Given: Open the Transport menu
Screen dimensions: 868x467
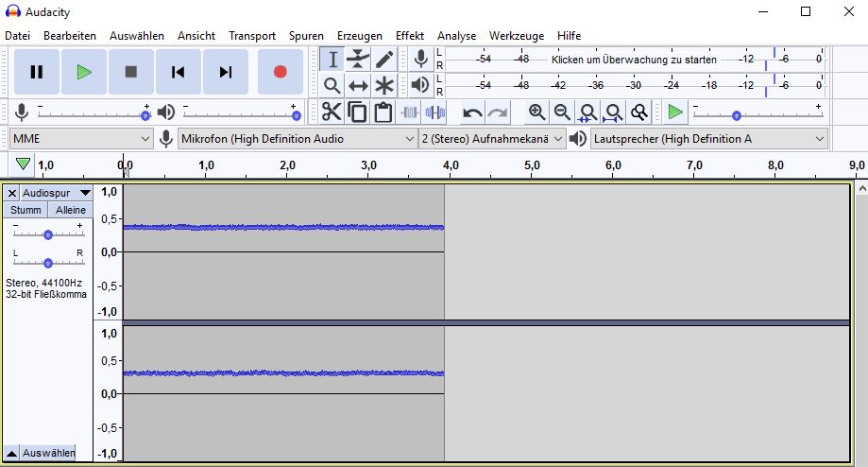Looking at the screenshot, I should coord(252,36).
